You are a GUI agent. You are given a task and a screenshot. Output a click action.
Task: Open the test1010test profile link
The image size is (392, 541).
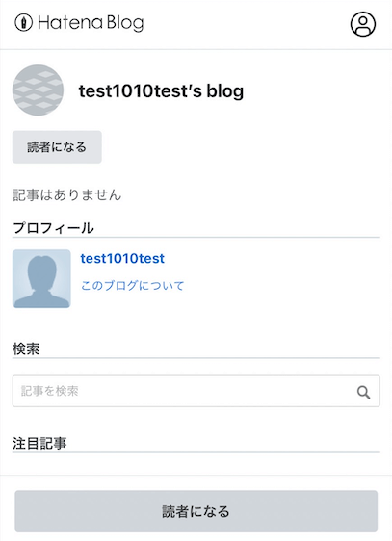[122, 258]
